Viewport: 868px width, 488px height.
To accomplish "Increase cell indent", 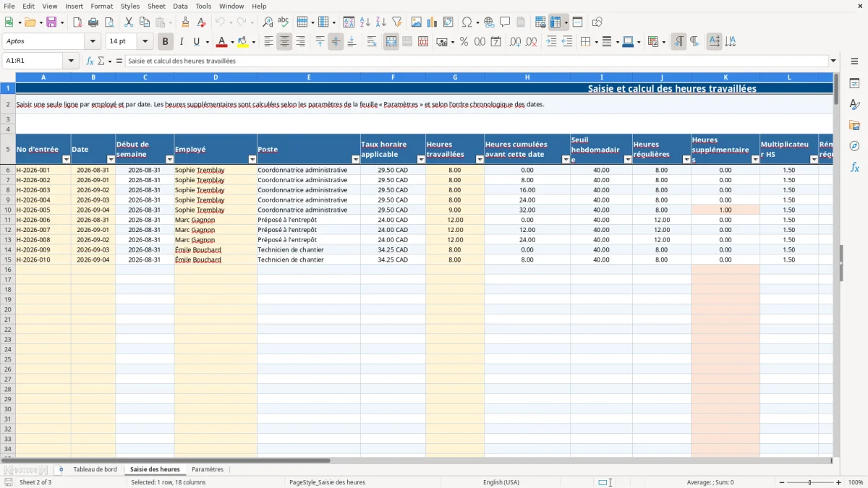I will coord(551,42).
